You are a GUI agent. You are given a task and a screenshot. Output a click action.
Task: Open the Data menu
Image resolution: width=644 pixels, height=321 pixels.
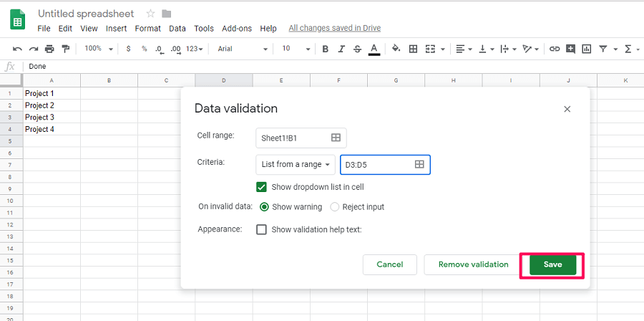click(177, 29)
